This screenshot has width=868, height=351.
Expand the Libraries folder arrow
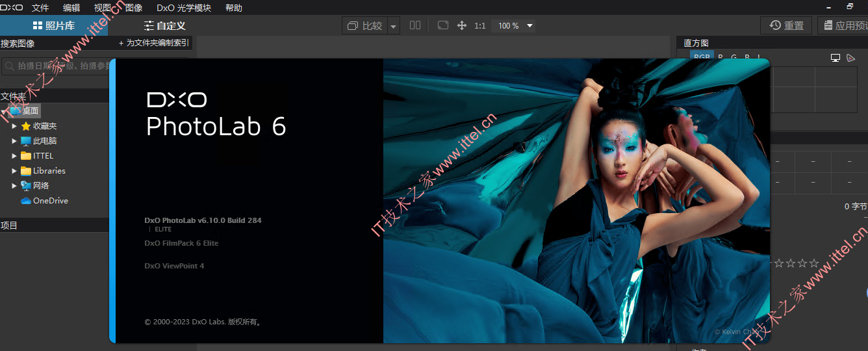point(14,171)
